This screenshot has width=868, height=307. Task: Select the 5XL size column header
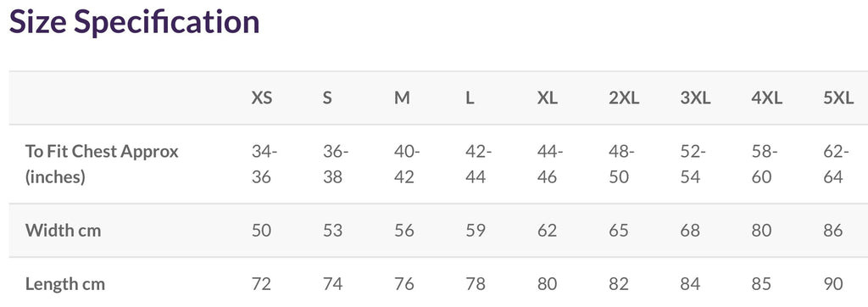pos(838,98)
